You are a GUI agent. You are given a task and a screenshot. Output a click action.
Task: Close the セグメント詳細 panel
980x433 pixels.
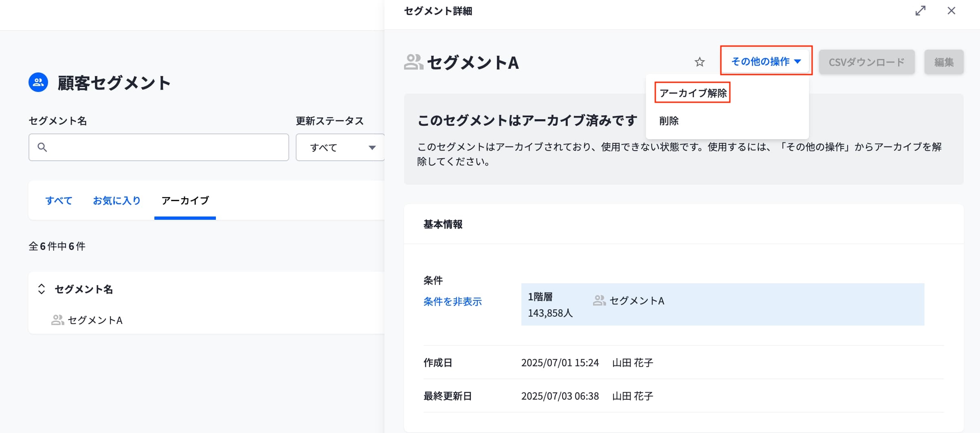(951, 11)
